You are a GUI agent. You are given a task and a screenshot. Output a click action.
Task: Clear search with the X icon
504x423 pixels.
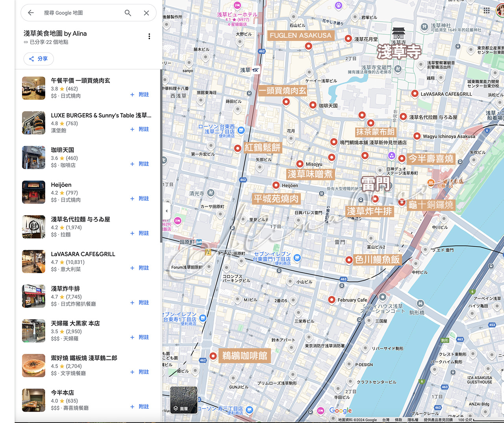click(146, 13)
